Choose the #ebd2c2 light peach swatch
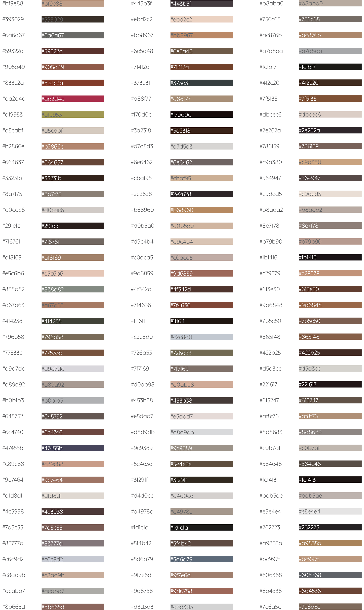The height and width of the screenshot is (610, 364). click(202, 19)
